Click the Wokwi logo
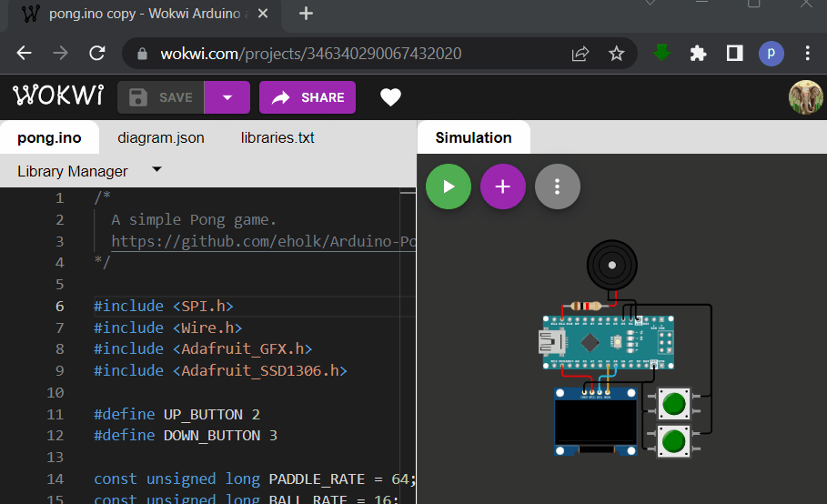The image size is (827, 504). click(x=58, y=96)
